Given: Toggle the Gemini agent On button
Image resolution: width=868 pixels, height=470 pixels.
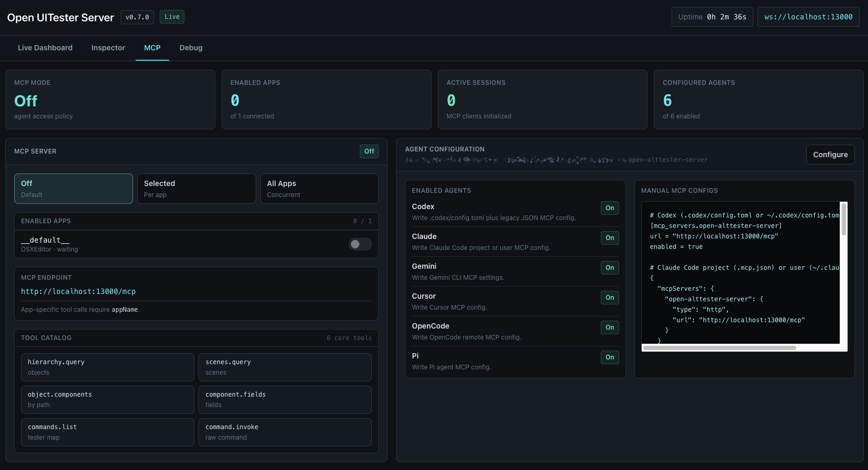Looking at the screenshot, I should pyautogui.click(x=610, y=268).
